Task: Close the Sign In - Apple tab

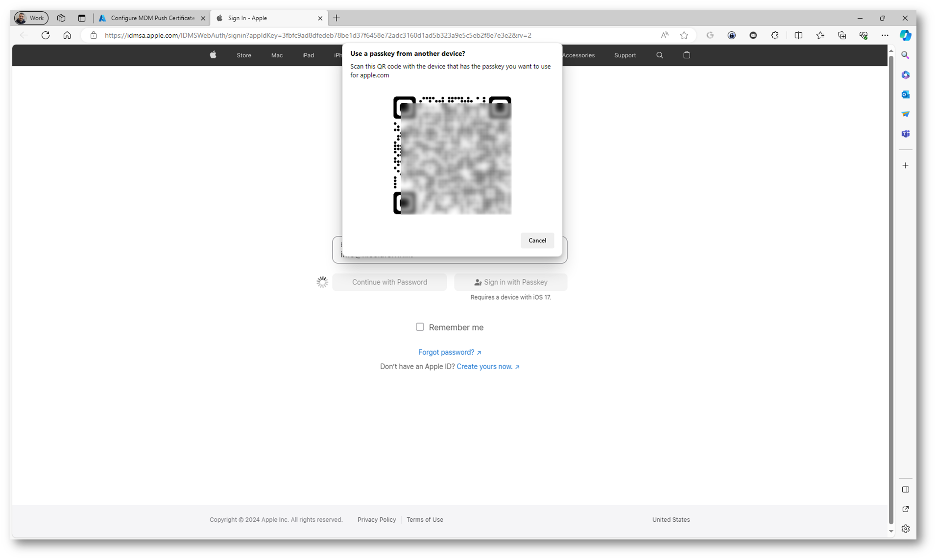Action: 320,18
